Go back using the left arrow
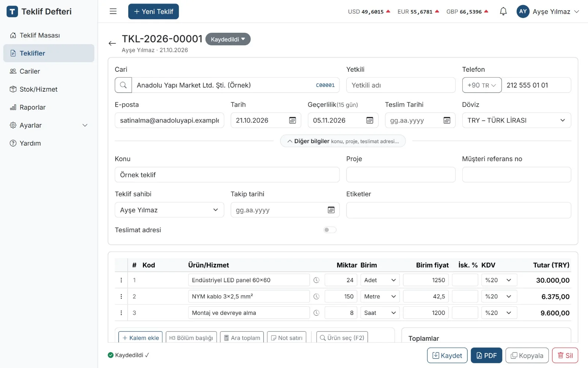The height and width of the screenshot is (368, 588). point(112,43)
